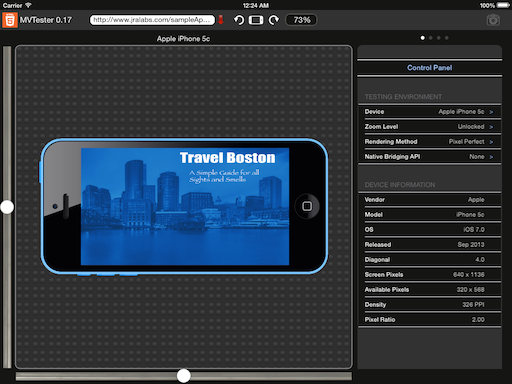Toggle the device frame orientation icon

[256, 20]
